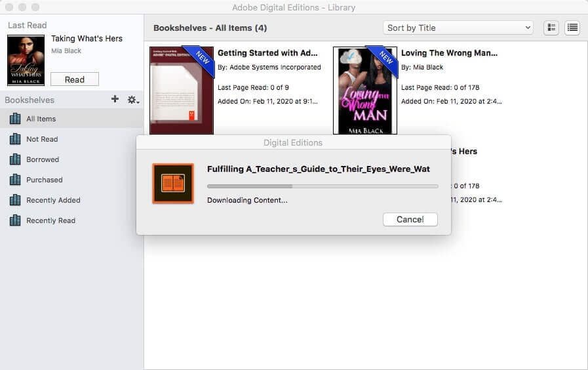This screenshot has height=370, width=588.
Task: Open the Taking What's Hers cover thumbnail
Action: click(26, 60)
